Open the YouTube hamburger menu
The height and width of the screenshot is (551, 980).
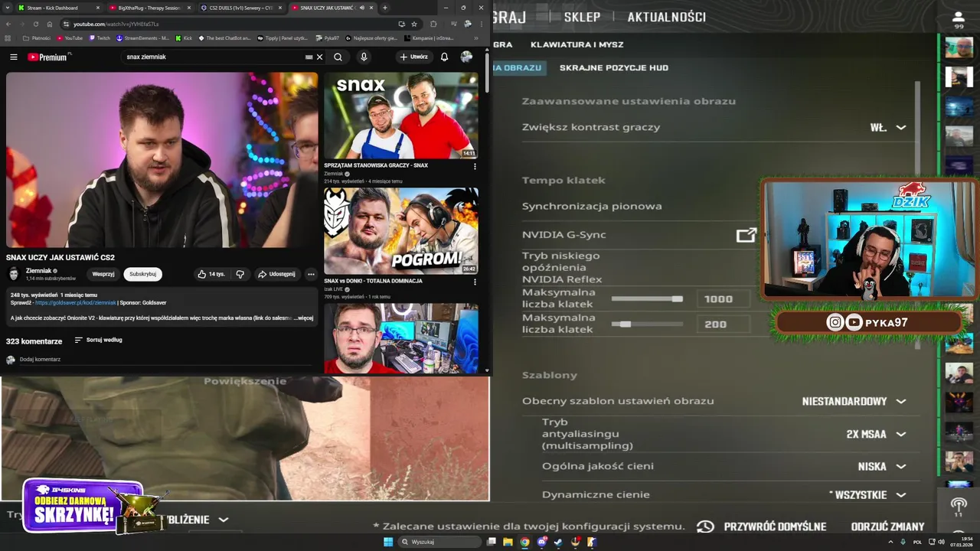[13, 57]
